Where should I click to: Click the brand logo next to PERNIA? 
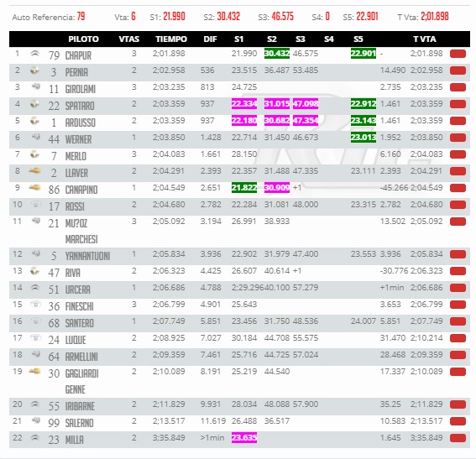pyautogui.click(x=35, y=70)
